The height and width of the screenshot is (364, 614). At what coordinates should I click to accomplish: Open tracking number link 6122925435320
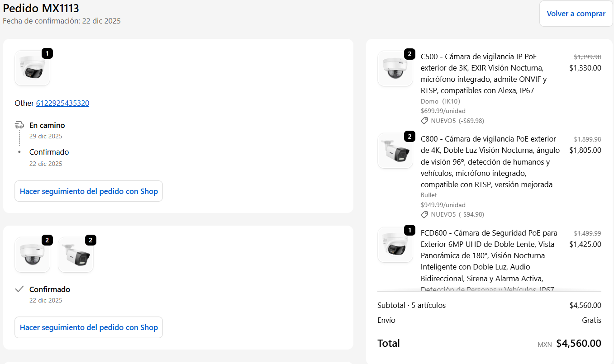tap(62, 103)
